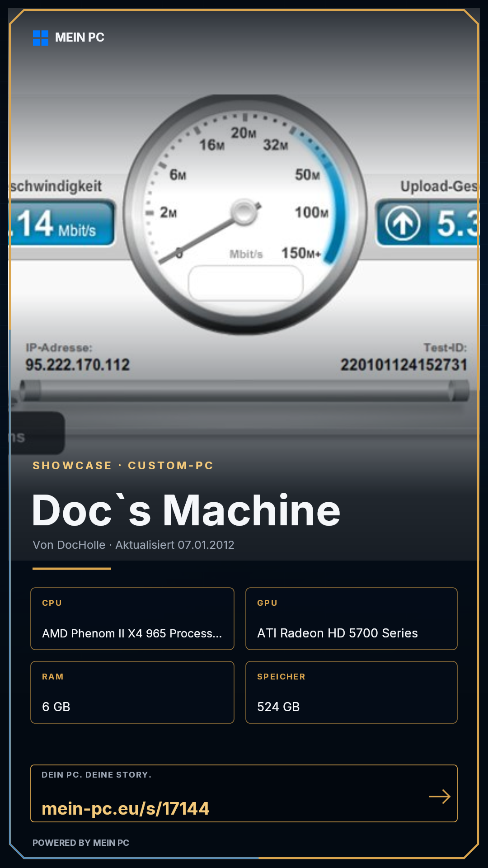Click the SHOWCASE · CUSTOM-PC label
The width and height of the screenshot is (488, 868).
(x=123, y=466)
